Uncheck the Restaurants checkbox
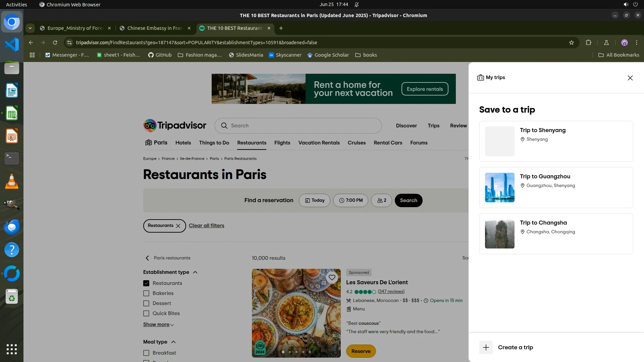Image resolution: width=644 pixels, height=362 pixels. click(146, 283)
